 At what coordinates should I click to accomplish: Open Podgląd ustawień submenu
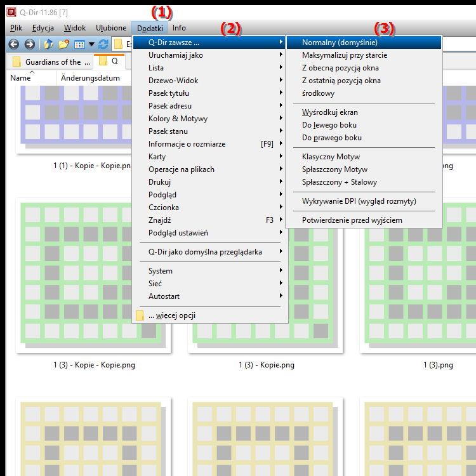(x=209, y=233)
